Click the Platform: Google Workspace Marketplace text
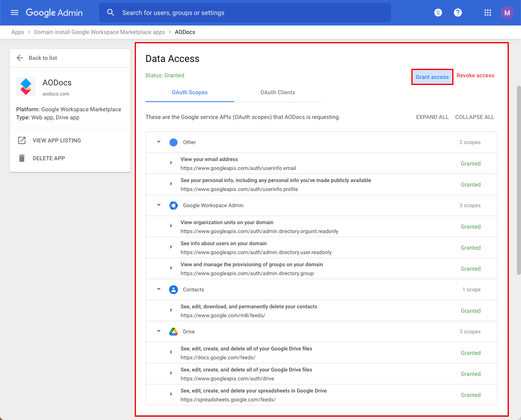521x420 pixels. [x=69, y=109]
